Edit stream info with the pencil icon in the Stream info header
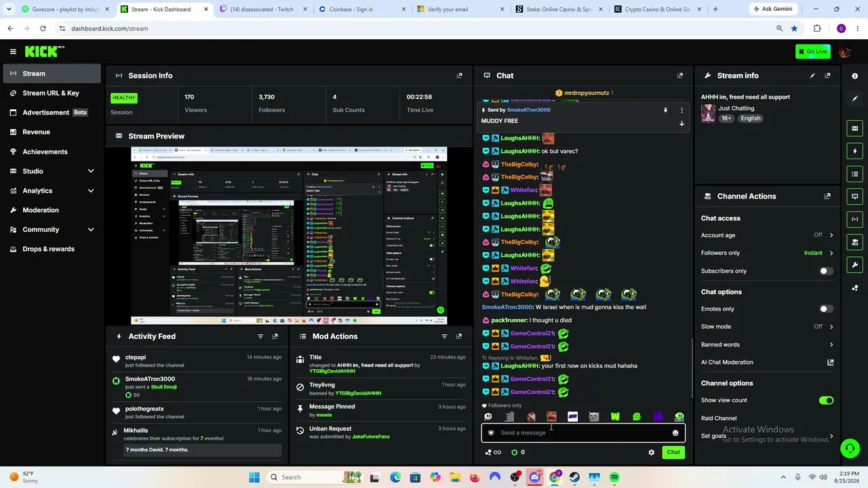The image size is (868, 488). 812,76
